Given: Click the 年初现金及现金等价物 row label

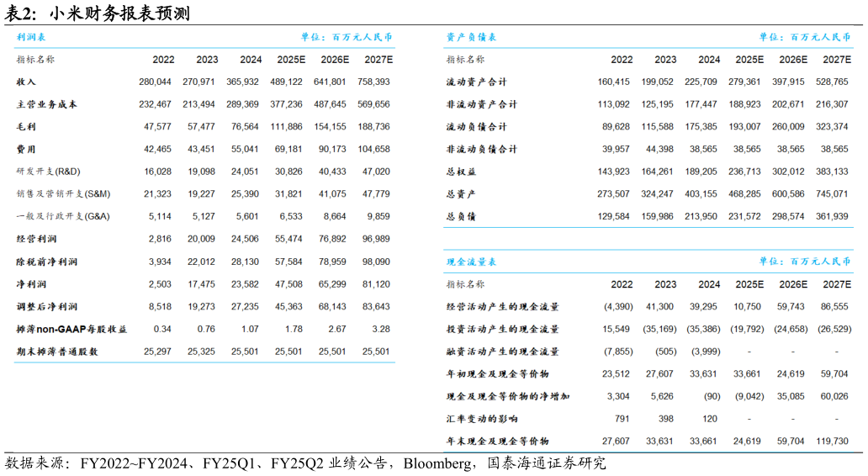Looking at the screenshot, I should (x=498, y=374).
